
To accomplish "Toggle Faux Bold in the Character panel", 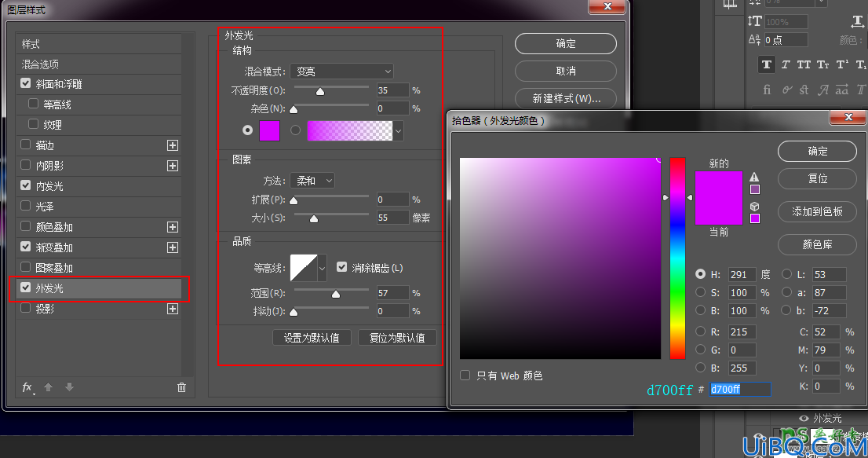I will (x=767, y=64).
